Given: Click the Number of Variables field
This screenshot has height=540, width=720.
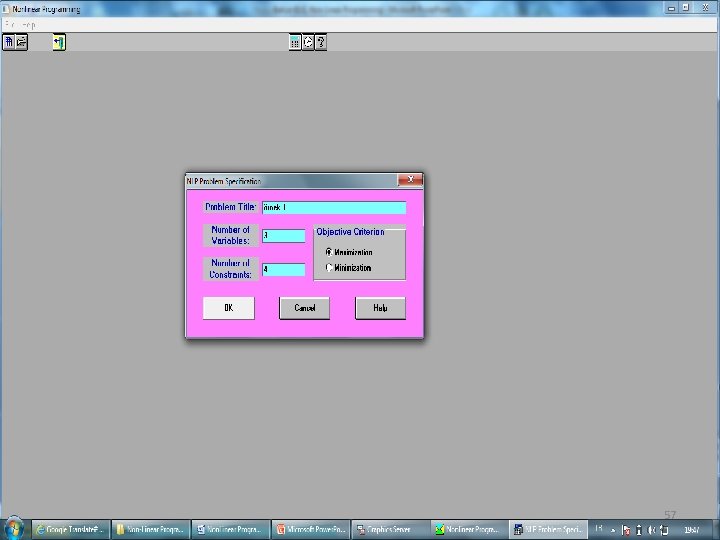Looking at the screenshot, I should pyautogui.click(x=283, y=236).
